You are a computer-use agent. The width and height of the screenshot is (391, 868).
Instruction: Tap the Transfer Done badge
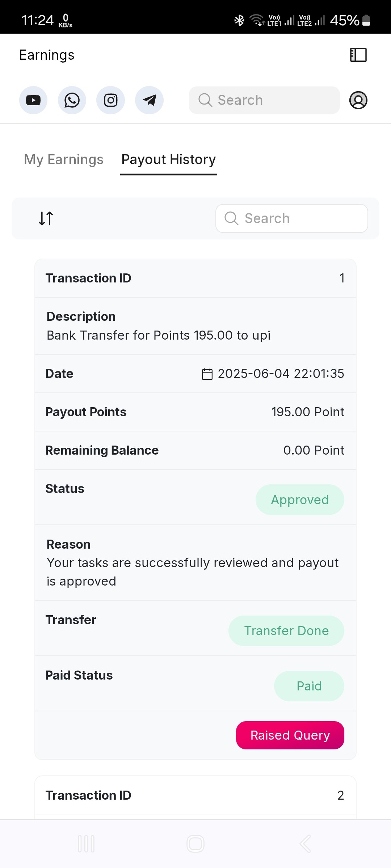coord(286,631)
